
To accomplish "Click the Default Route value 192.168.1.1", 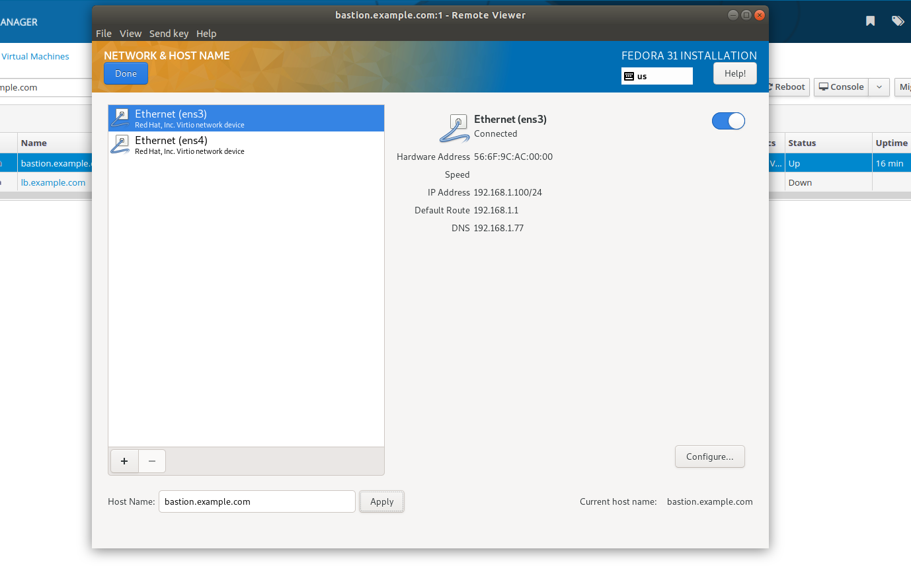I will point(496,210).
